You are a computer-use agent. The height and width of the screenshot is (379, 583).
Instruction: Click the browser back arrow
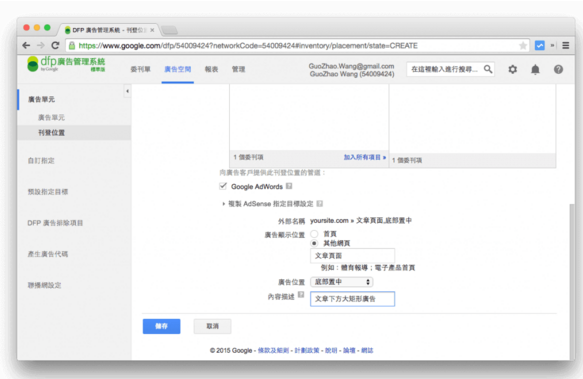point(26,45)
